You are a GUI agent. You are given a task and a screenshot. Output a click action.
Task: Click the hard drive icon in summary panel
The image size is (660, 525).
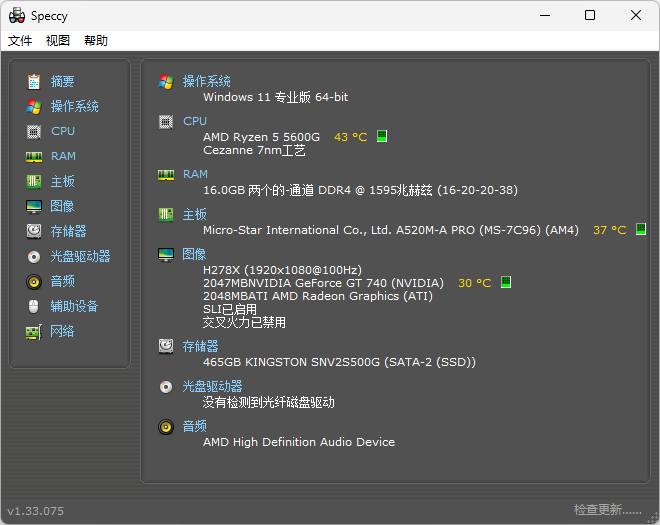[x=166, y=346]
